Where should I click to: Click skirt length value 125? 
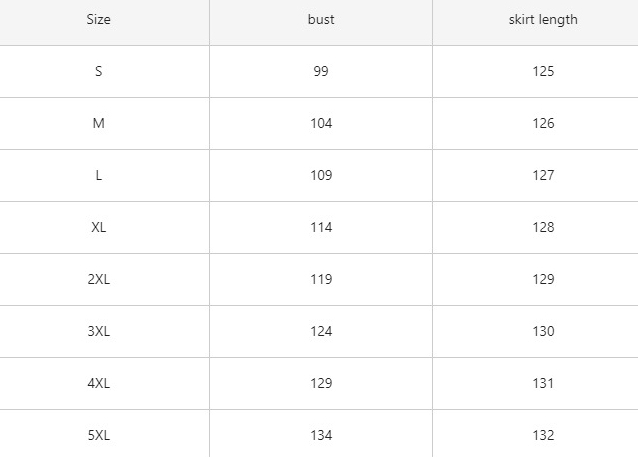[x=543, y=72]
